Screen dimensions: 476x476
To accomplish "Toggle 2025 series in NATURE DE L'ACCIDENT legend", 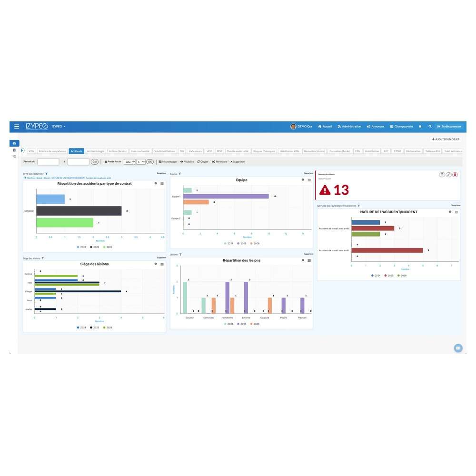I will [389, 276].
